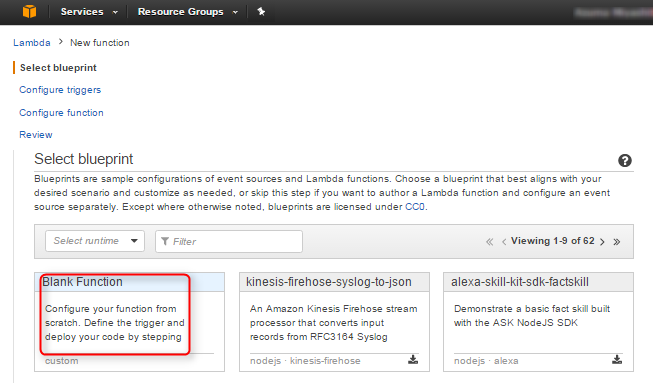Open the Review step
This screenshot has width=653, height=383.
(36, 134)
